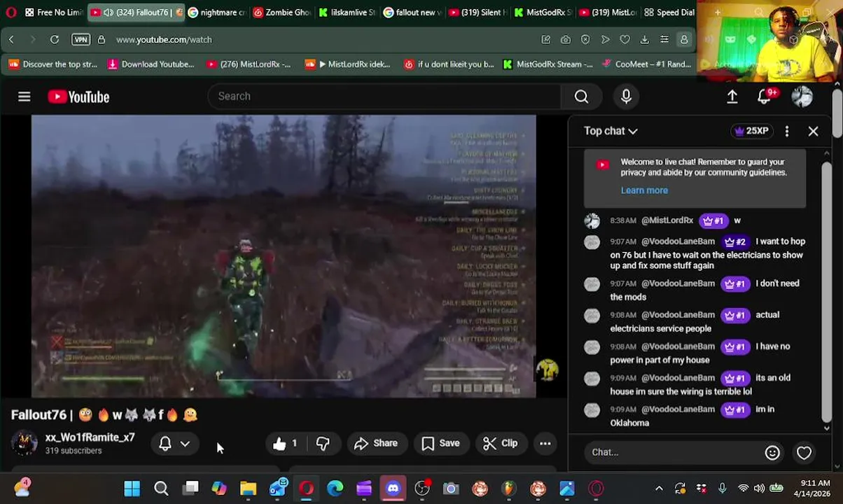Open (276) MistLordRx bookmark
The image size is (843, 504).
[x=249, y=64]
